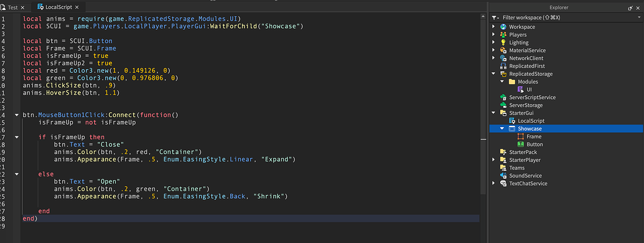Collapse the StarterGui tree node
The height and width of the screenshot is (243, 644).
pyautogui.click(x=493, y=113)
